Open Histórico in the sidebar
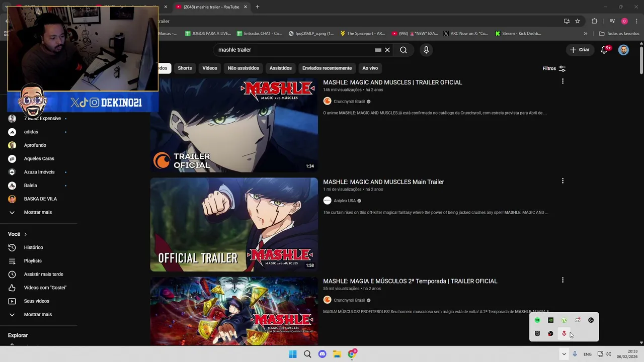 pyautogui.click(x=33, y=247)
